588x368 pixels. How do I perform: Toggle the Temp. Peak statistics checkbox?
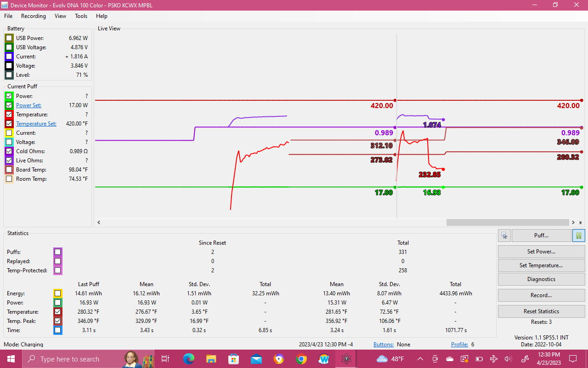point(57,321)
